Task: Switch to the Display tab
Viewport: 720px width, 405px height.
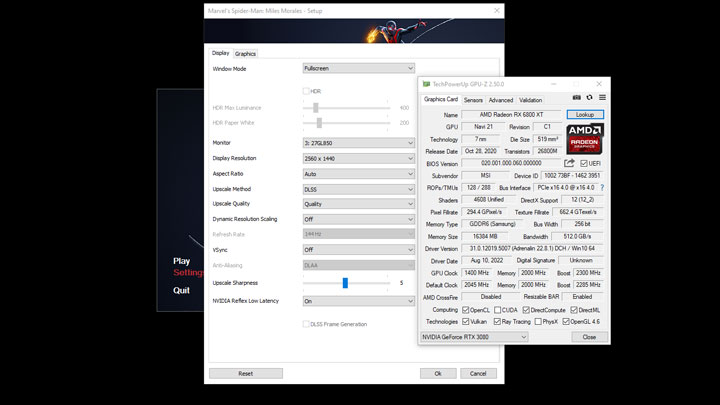Action: click(220, 53)
